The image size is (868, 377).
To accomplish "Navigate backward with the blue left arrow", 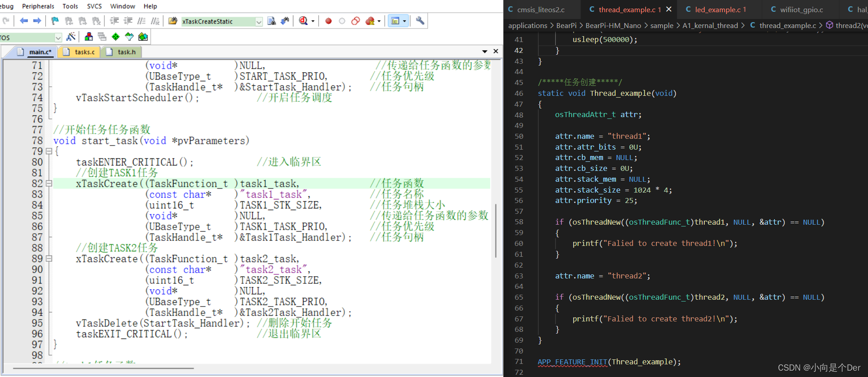I will (24, 21).
